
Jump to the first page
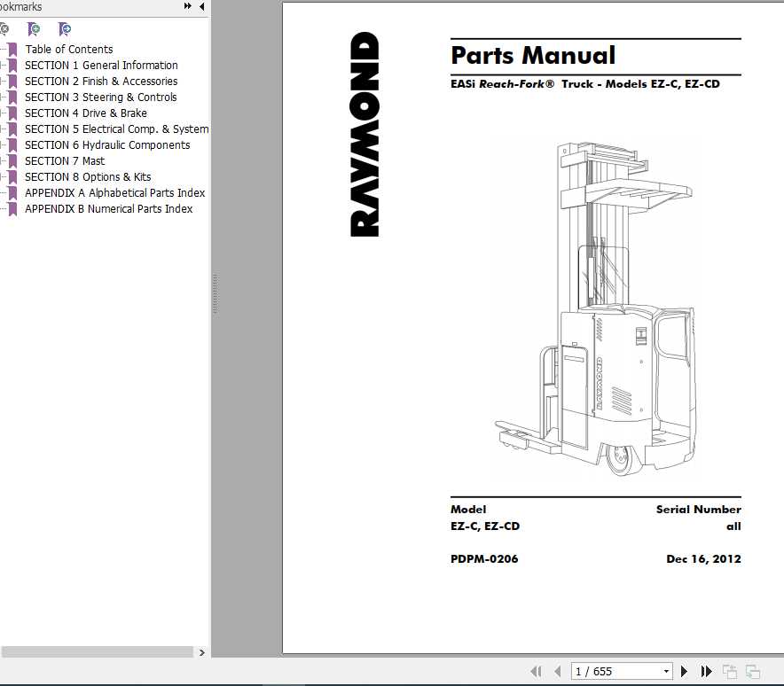coord(536,672)
